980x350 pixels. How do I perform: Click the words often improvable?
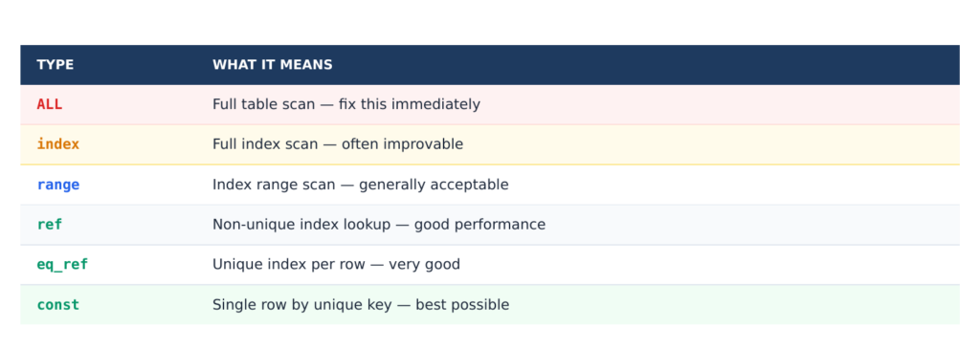[403, 144]
